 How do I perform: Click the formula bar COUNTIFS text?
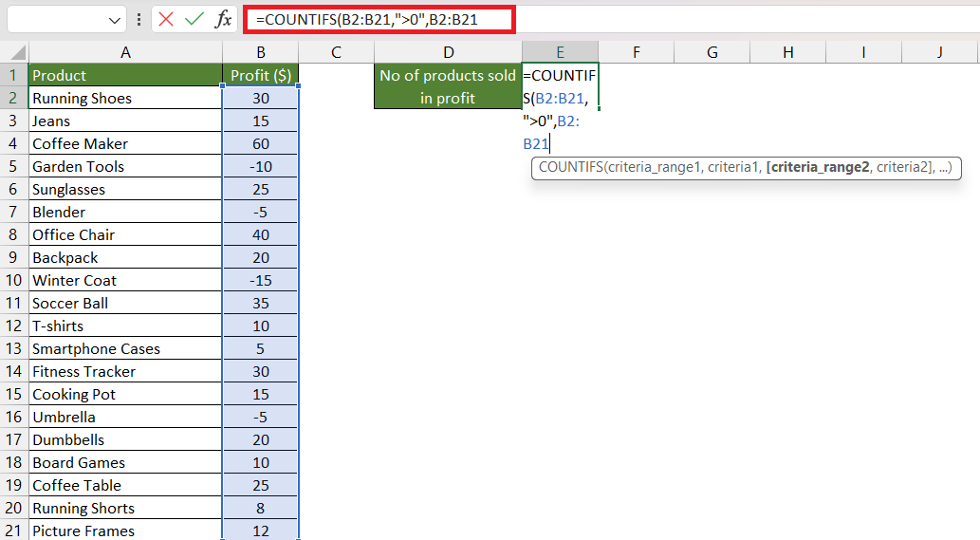click(x=367, y=20)
